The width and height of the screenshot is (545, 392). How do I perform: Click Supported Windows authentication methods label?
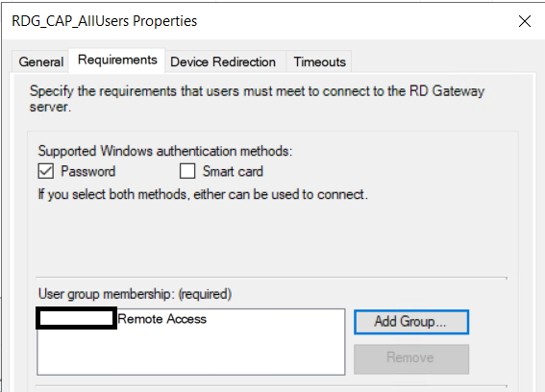click(x=165, y=151)
